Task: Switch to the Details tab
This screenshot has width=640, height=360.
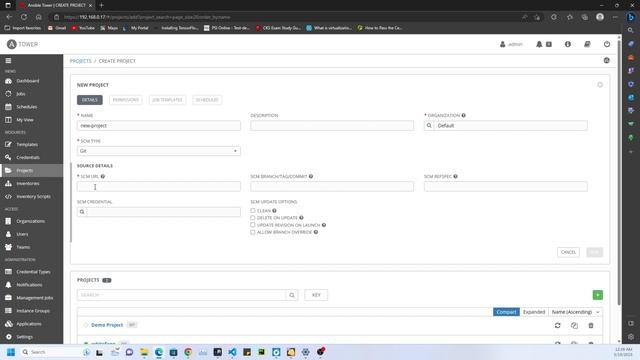Action: pyautogui.click(x=90, y=100)
